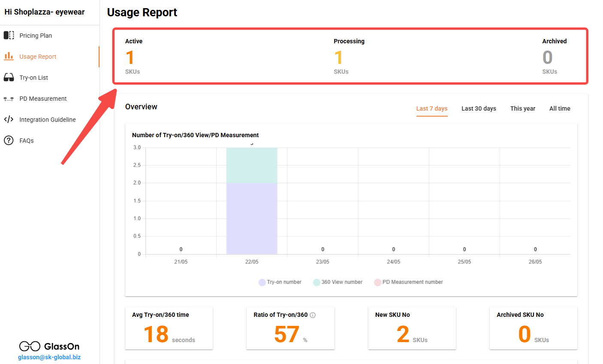Show the All time overview tab
603x364 pixels.
point(560,108)
